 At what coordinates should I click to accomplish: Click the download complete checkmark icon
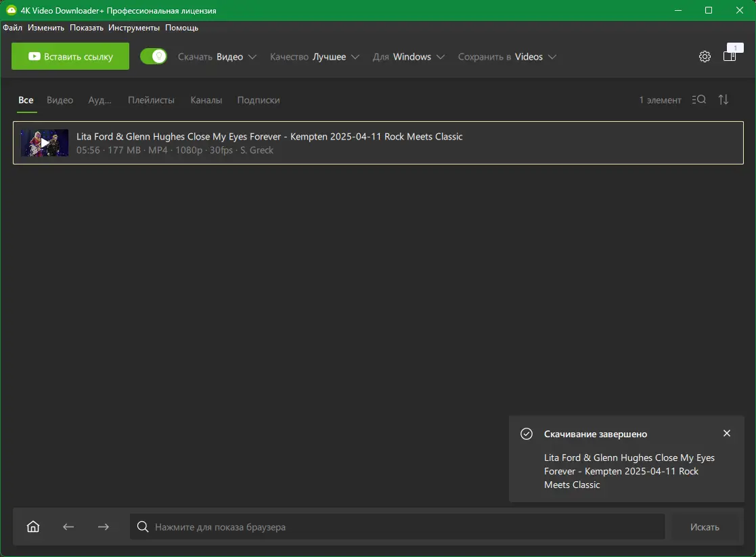527,434
